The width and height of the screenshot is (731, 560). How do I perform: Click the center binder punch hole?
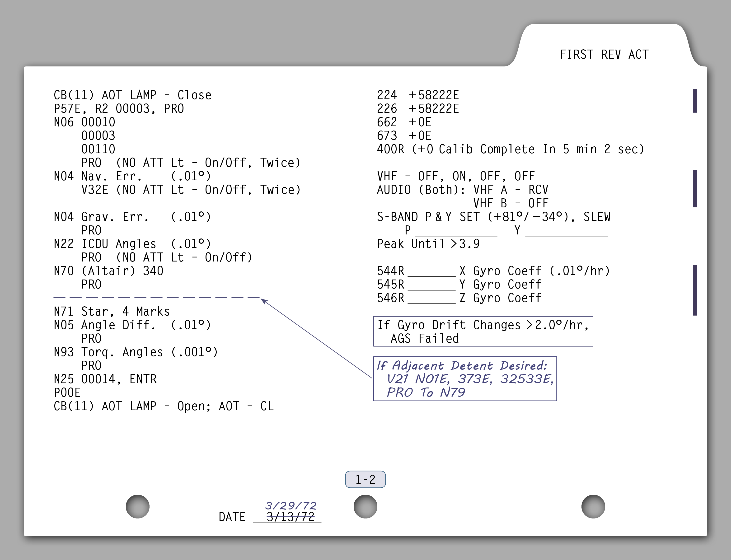click(365, 506)
